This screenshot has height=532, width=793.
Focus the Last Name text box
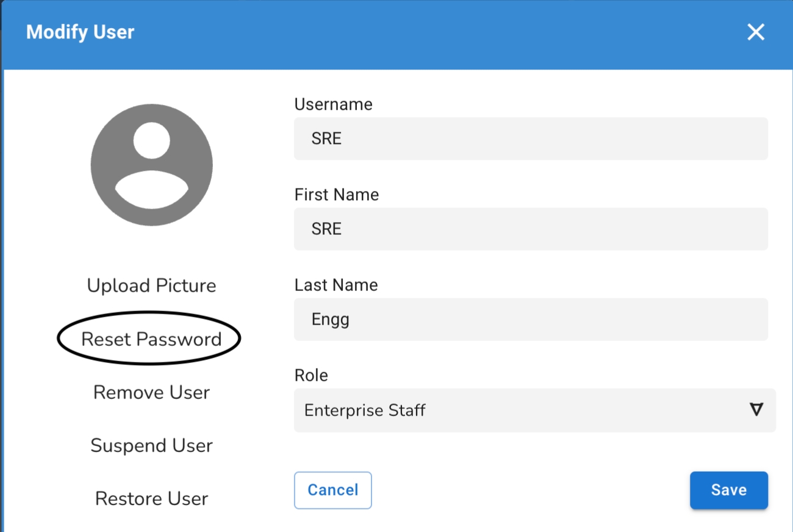(531, 319)
